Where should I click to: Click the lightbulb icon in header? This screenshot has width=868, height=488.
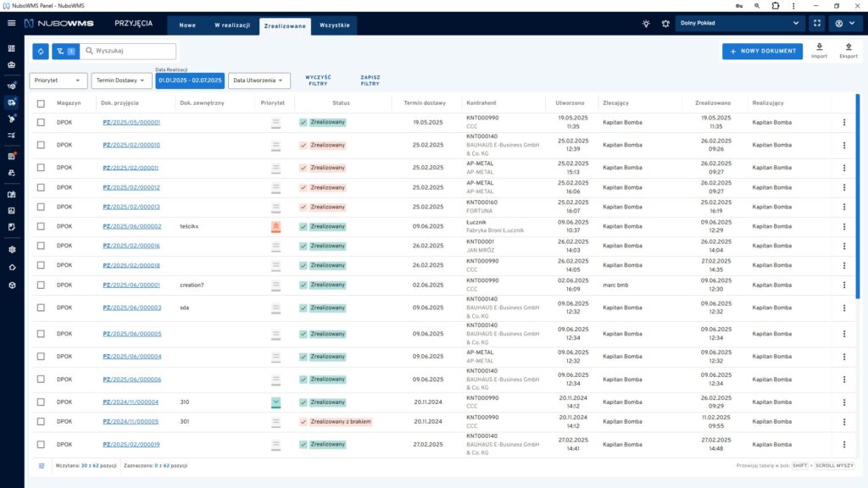[x=646, y=24]
